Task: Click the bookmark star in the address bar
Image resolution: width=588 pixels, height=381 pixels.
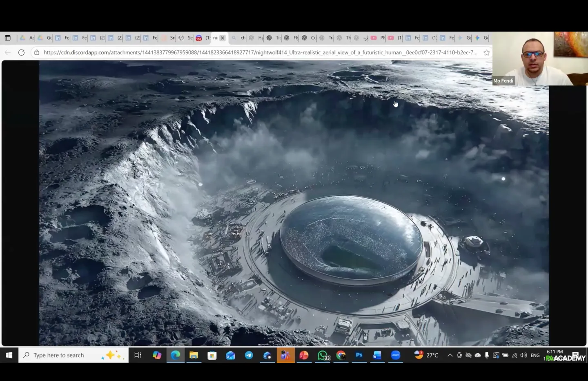Action: [486, 52]
